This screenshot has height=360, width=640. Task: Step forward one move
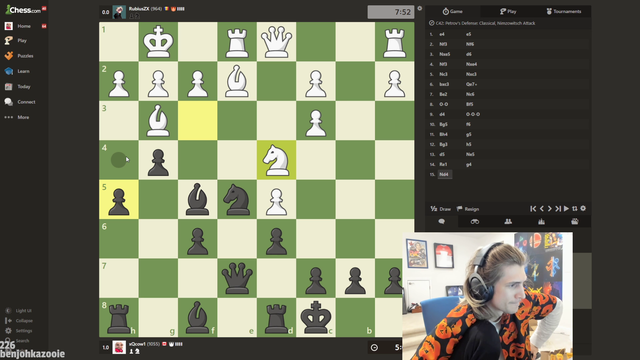click(549, 209)
